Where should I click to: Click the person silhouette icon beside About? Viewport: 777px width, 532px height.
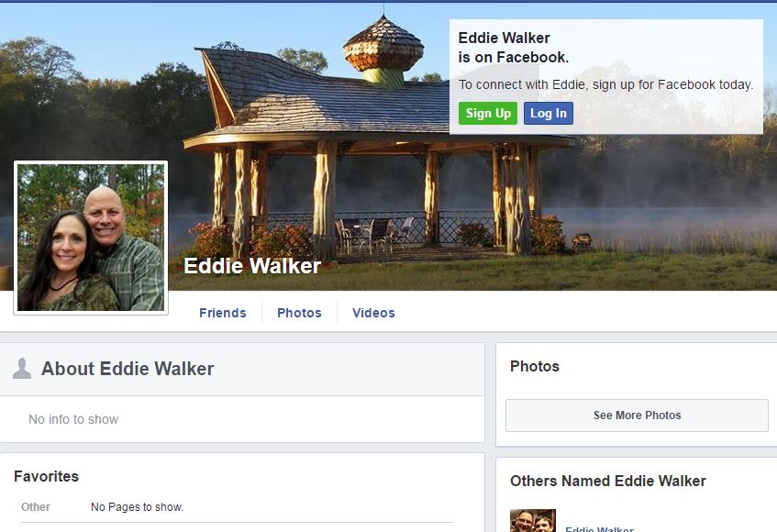click(22, 369)
